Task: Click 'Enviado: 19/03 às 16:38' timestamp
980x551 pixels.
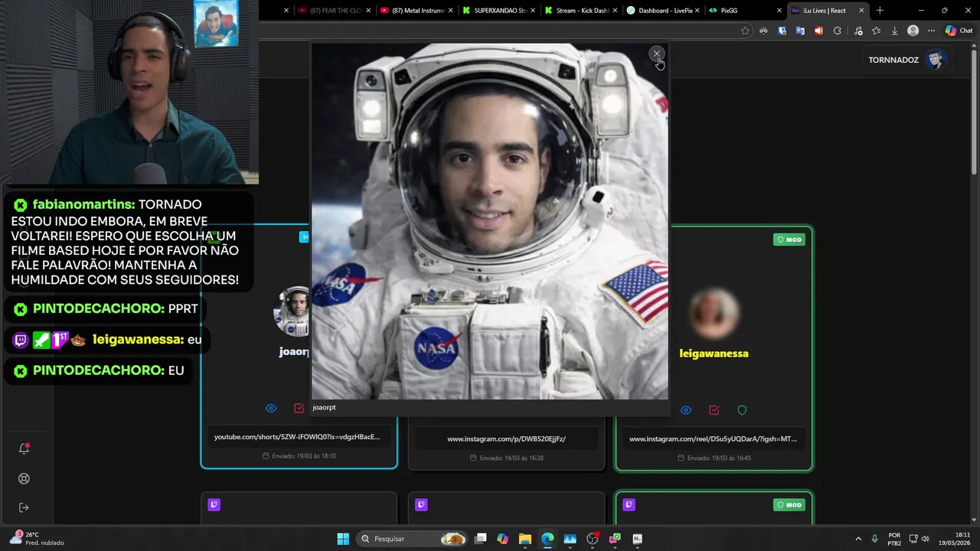Action: click(x=506, y=458)
